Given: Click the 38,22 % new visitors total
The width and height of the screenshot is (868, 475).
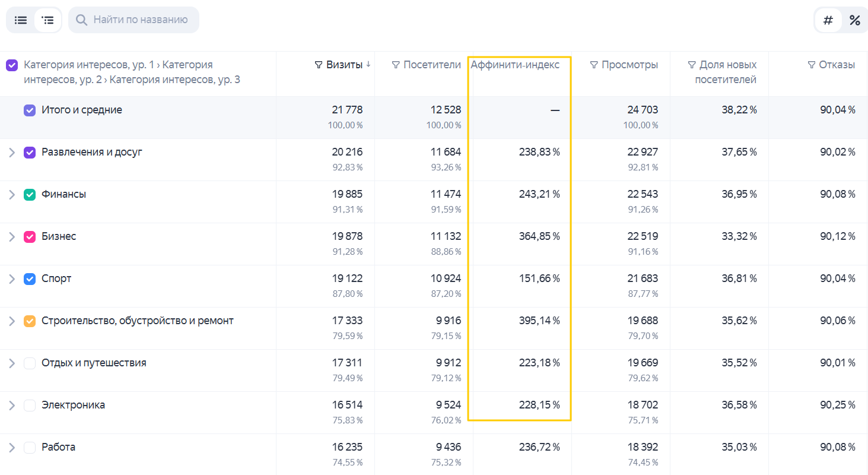Looking at the screenshot, I should coord(739,110).
